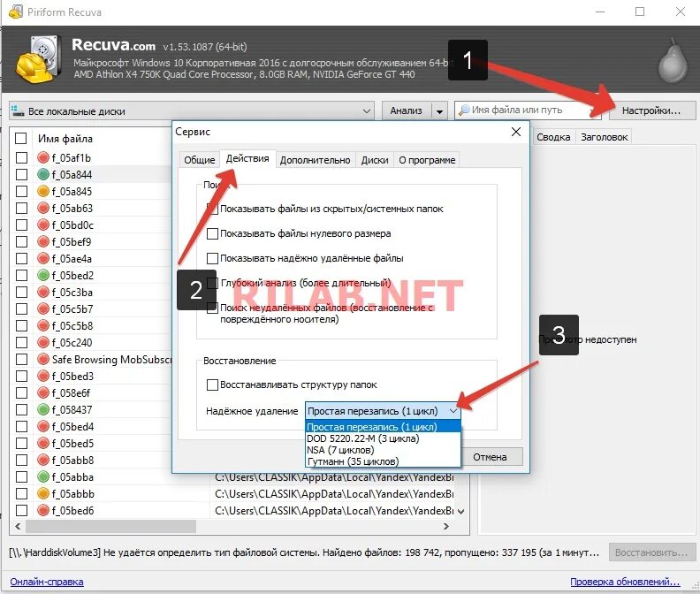Click the file list scroll-down arrow
The height and width of the screenshot is (594, 700).
tap(461, 512)
